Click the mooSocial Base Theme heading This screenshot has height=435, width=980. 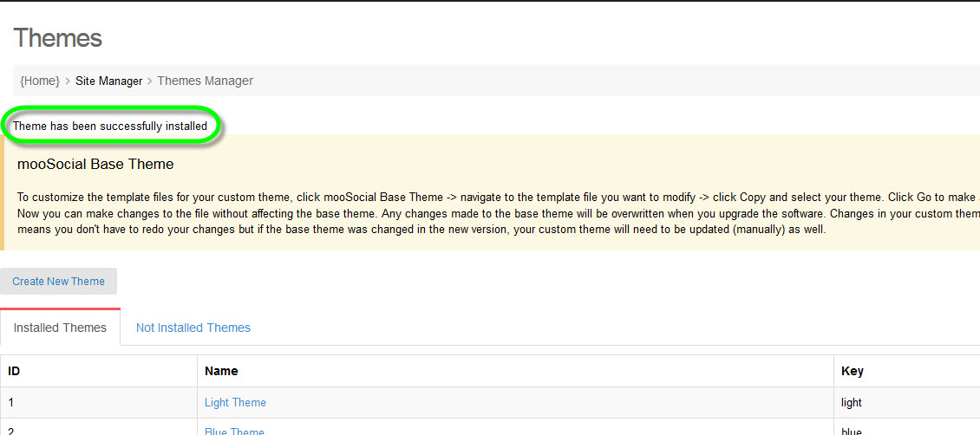[x=95, y=164]
